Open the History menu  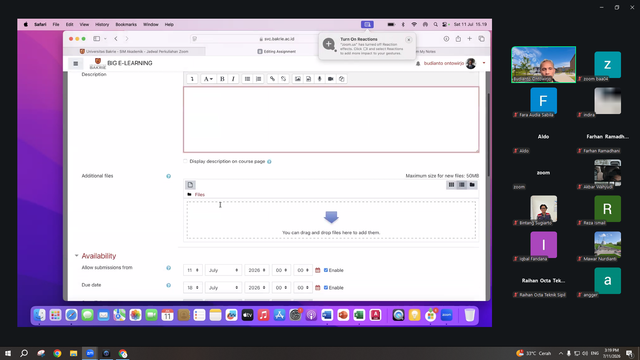click(x=102, y=24)
